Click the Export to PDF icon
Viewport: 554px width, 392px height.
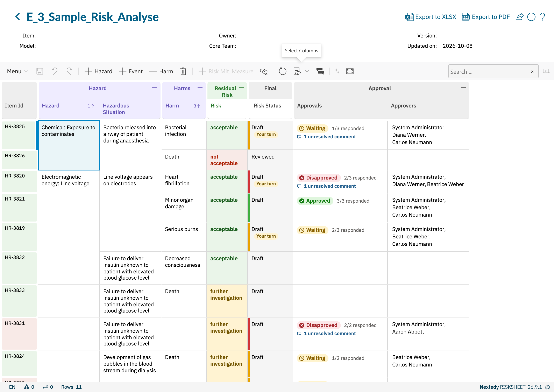coord(466,17)
